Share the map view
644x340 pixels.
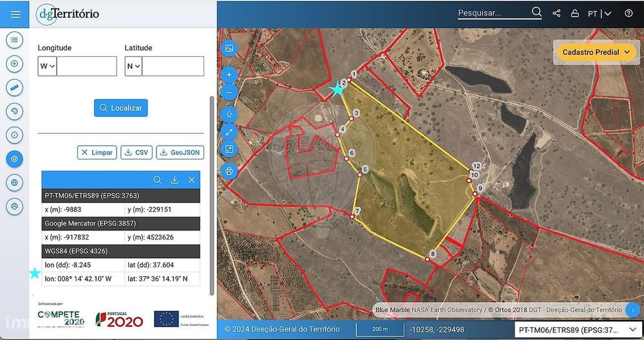pos(556,13)
